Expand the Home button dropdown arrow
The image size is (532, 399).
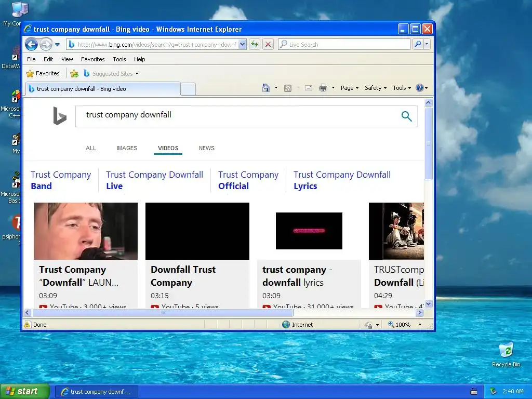coord(276,88)
